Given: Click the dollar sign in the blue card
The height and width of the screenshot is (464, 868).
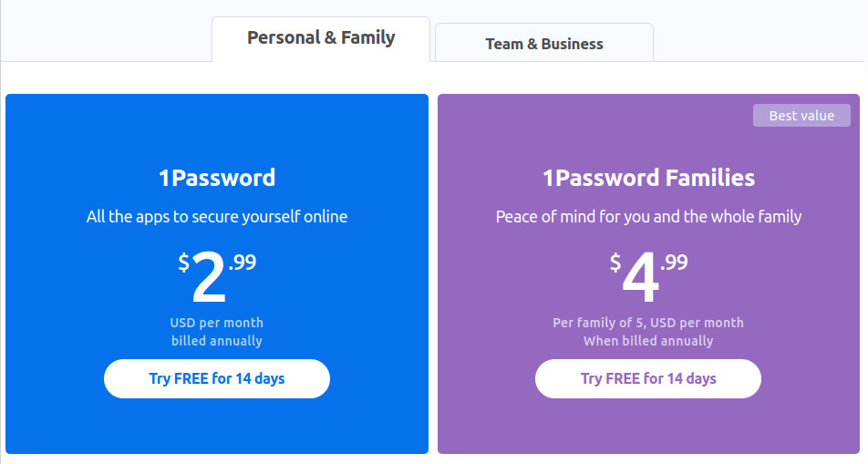Looking at the screenshot, I should pyautogui.click(x=184, y=262).
